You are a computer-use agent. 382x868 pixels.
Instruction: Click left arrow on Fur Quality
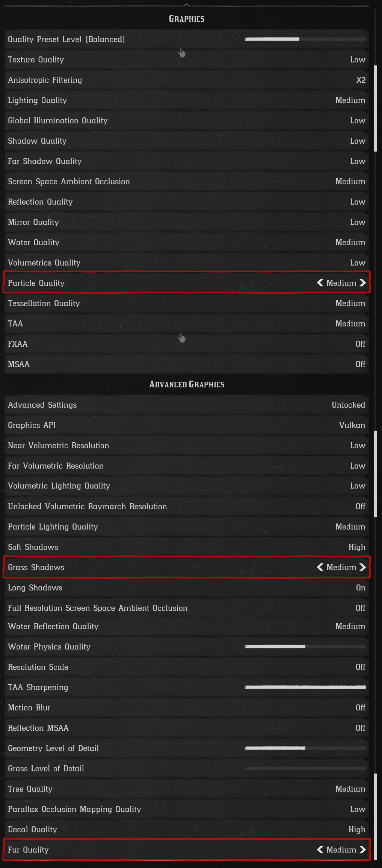pyautogui.click(x=320, y=850)
